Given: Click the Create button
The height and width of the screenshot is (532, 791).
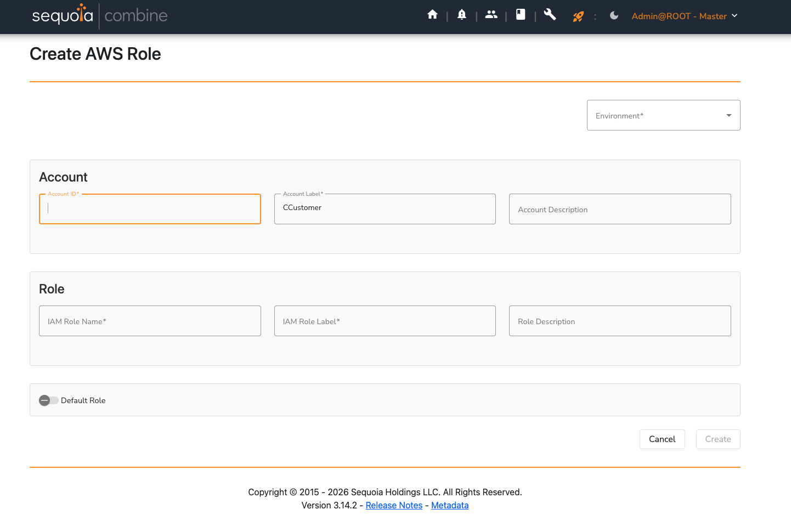Looking at the screenshot, I should pyautogui.click(x=718, y=439).
